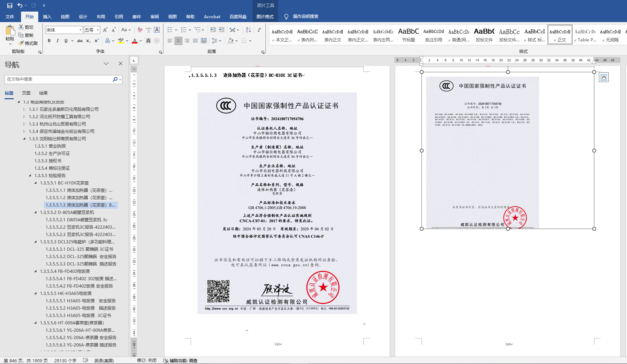
Task: Toggle center alignment
Action: (x=178, y=41)
